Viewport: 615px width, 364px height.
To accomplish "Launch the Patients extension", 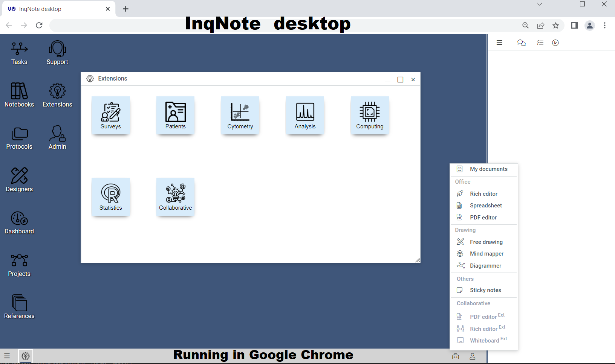I will 176,115.
